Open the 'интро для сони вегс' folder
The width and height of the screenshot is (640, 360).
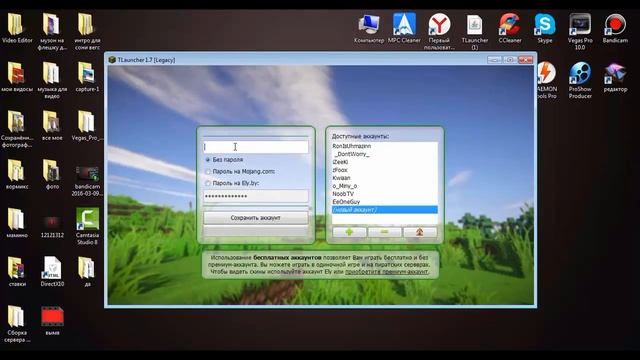coord(87,31)
